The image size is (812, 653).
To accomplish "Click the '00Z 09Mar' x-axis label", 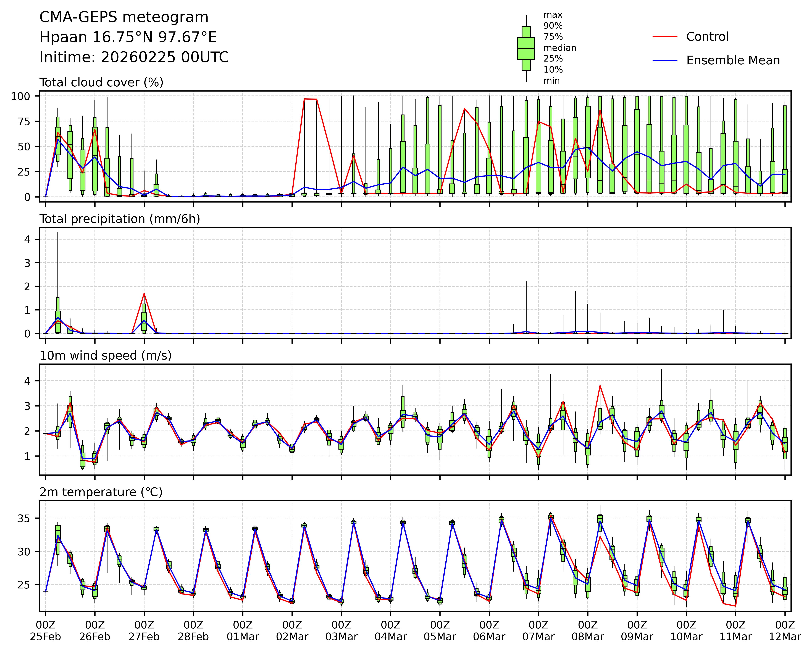I will [x=637, y=631].
